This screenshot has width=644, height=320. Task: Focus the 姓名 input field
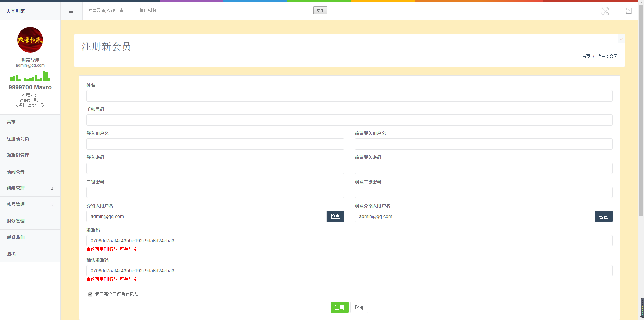pyautogui.click(x=349, y=96)
